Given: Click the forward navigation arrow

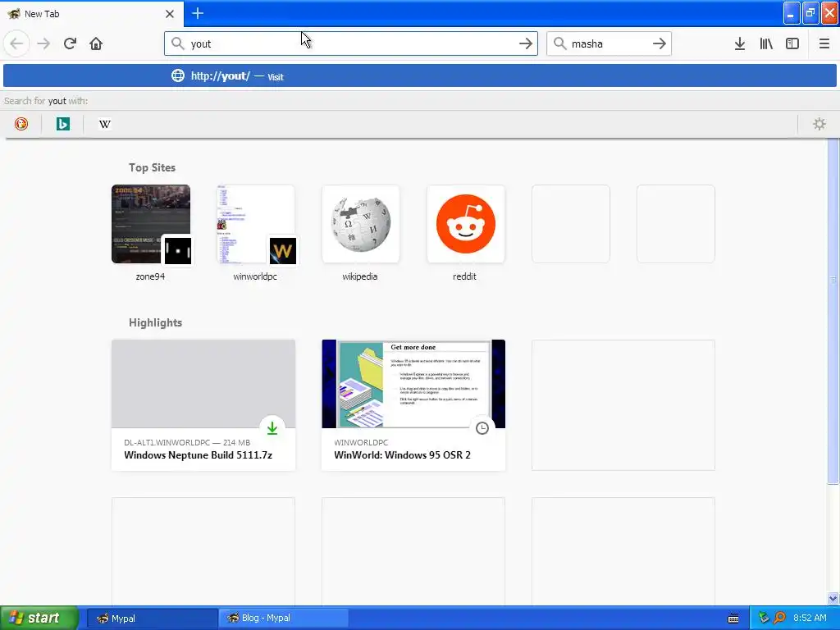Looking at the screenshot, I should pyautogui.click(x=43, y=43).
